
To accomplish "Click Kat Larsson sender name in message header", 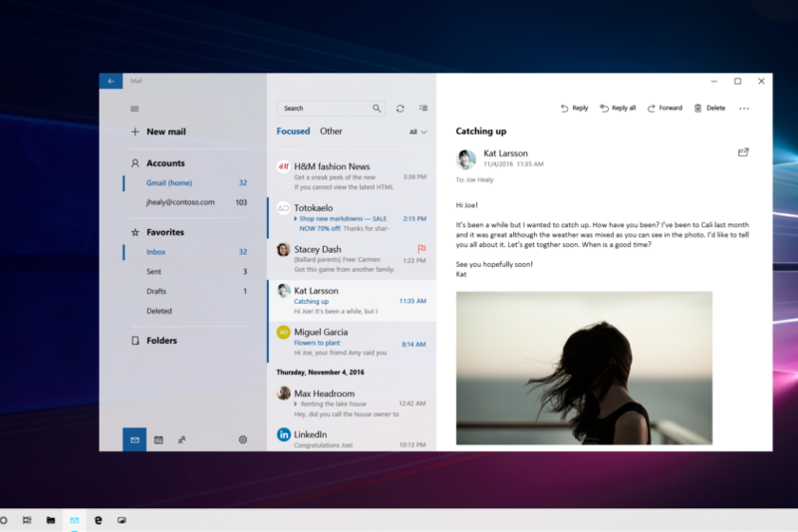I will (505, 153).
